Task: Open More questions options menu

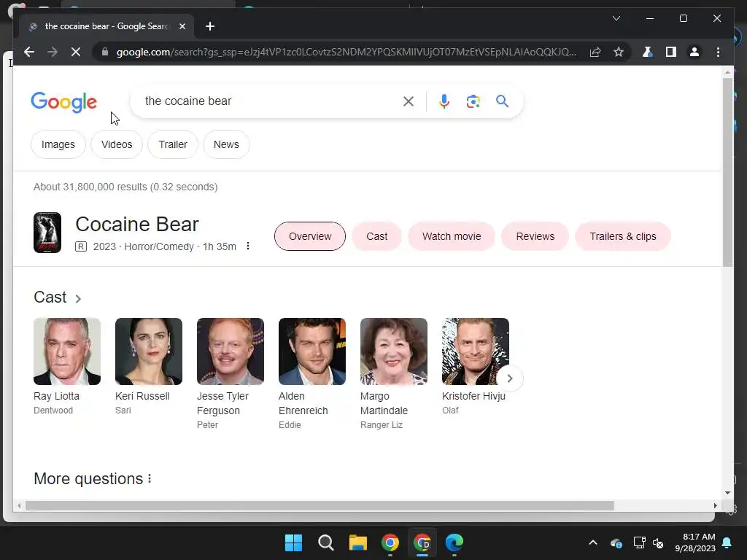Action: coord(150,478)
